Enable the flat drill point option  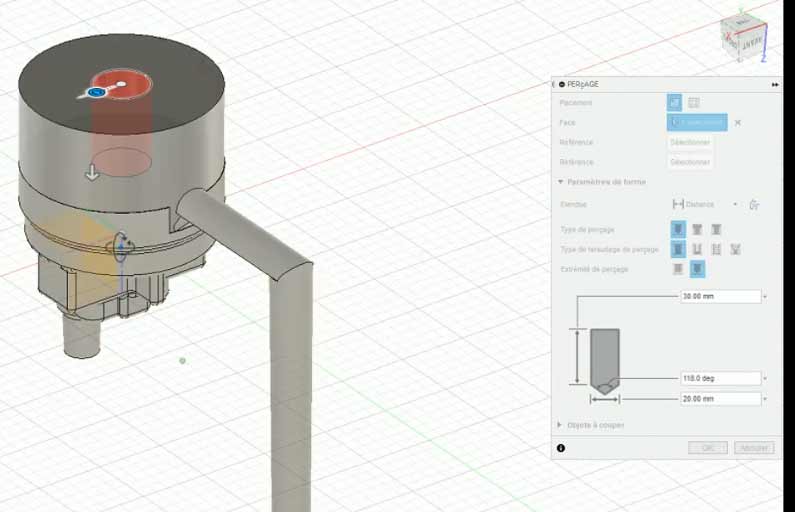click(679, 269)
